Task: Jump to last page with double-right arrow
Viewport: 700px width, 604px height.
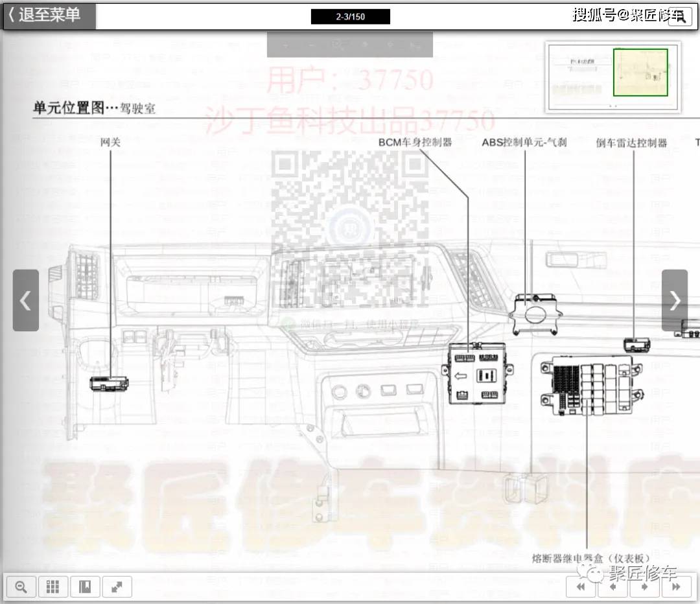Action: (x=676, y=587)
